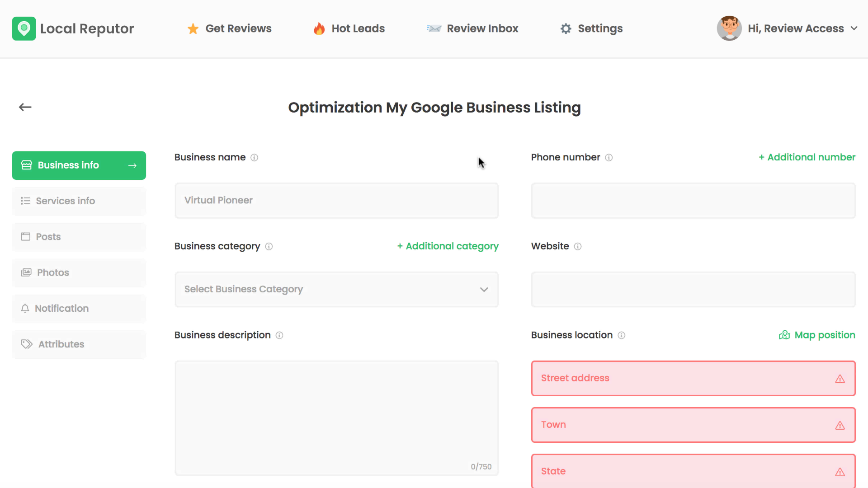The image size is (868, 488).
Task: Click the Business category info icon
Action: tap(269, 247)
